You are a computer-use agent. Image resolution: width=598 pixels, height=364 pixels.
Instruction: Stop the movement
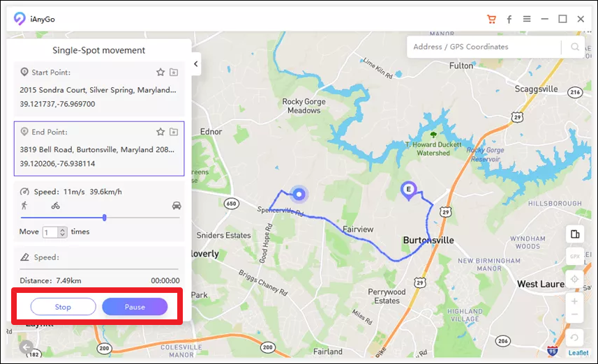click(63, 307)
